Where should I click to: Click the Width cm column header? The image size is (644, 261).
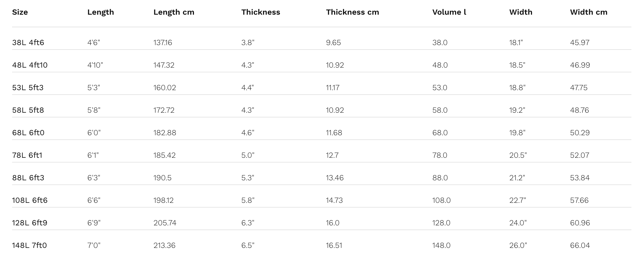pos(589,12)
